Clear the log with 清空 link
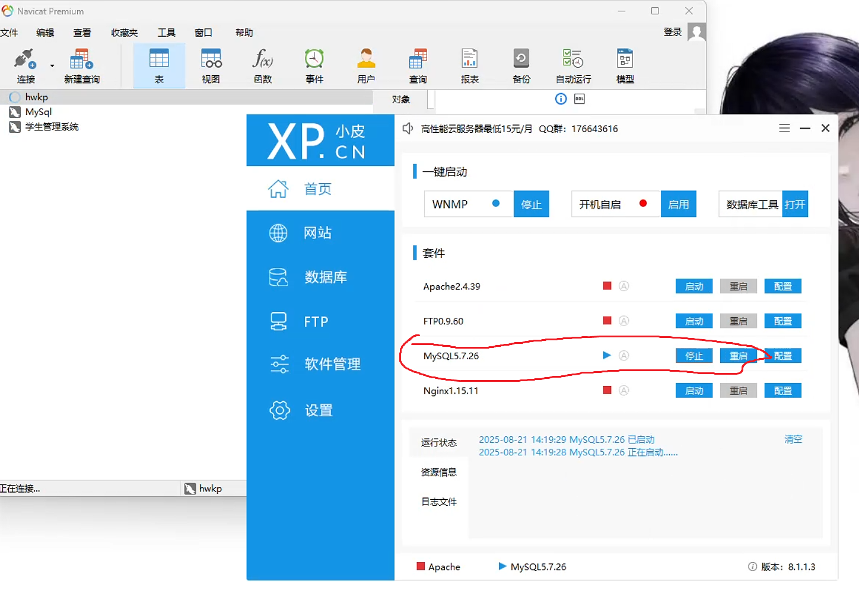 tap(793, 439)
